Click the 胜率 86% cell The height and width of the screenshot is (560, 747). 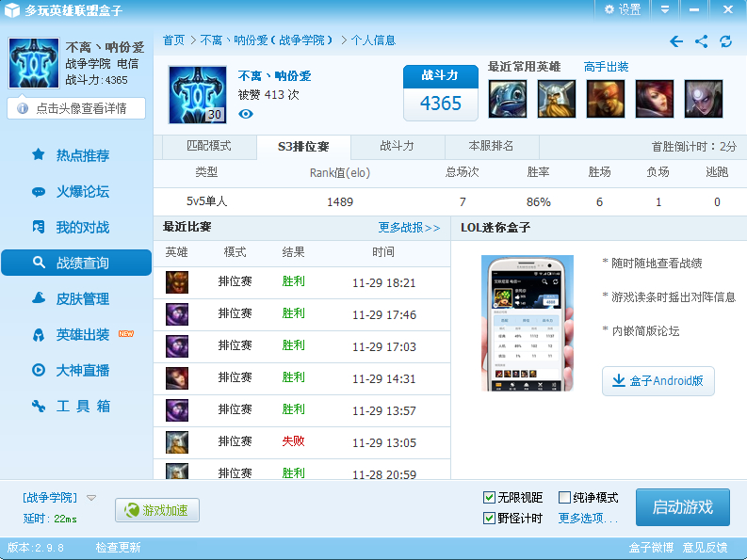[538, 202]
